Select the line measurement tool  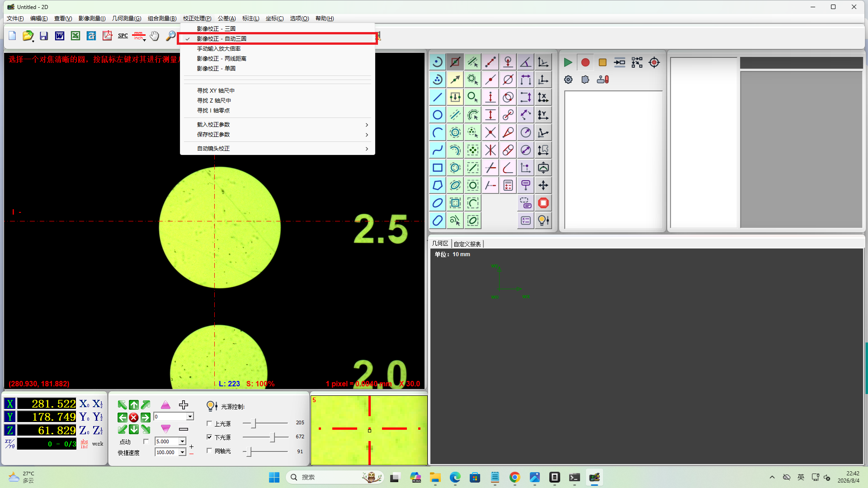(x=437, y=97)
